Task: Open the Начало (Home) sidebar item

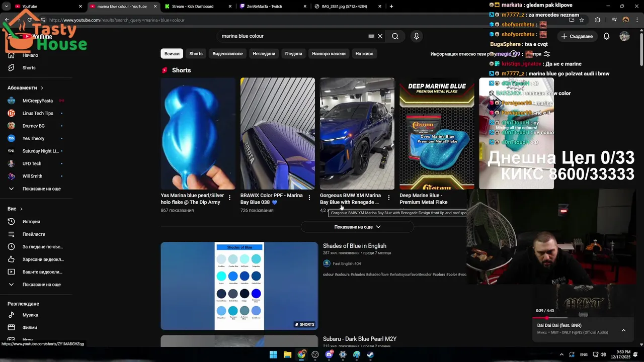Action: tap(30, 55)
